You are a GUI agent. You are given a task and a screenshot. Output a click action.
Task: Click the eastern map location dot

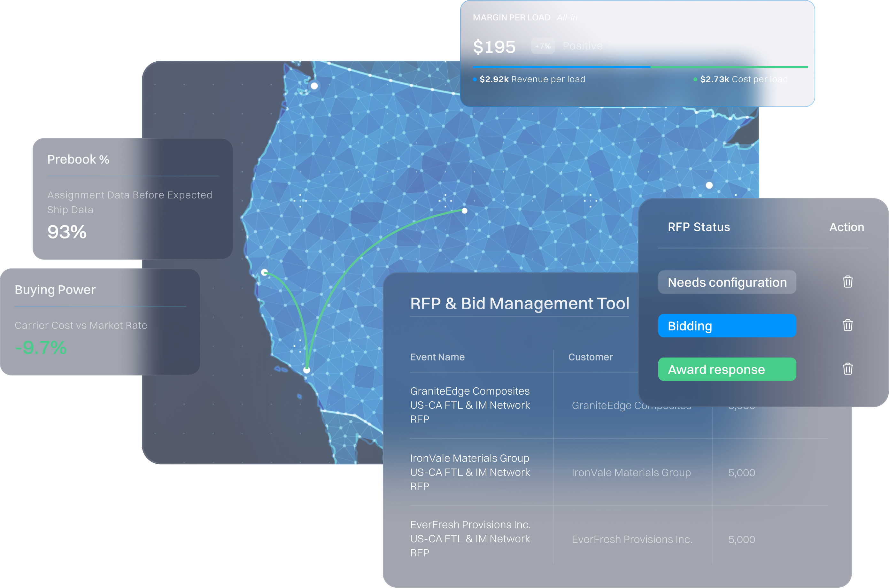(x=709, y=185)
